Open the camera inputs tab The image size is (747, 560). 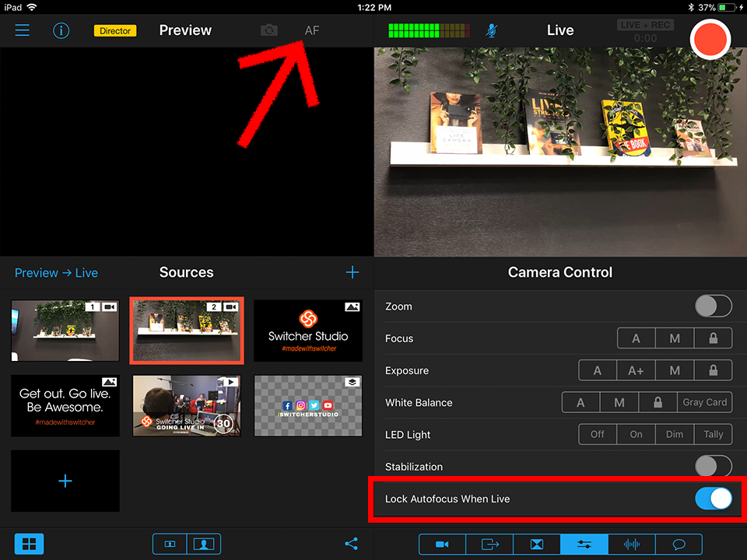coord(442,544)
